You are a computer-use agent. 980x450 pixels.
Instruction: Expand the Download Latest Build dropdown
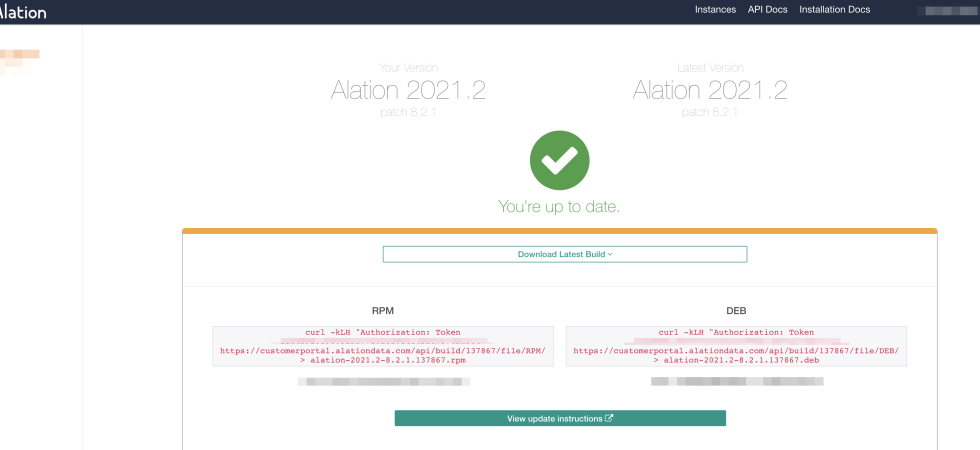(x=565, y=254)
